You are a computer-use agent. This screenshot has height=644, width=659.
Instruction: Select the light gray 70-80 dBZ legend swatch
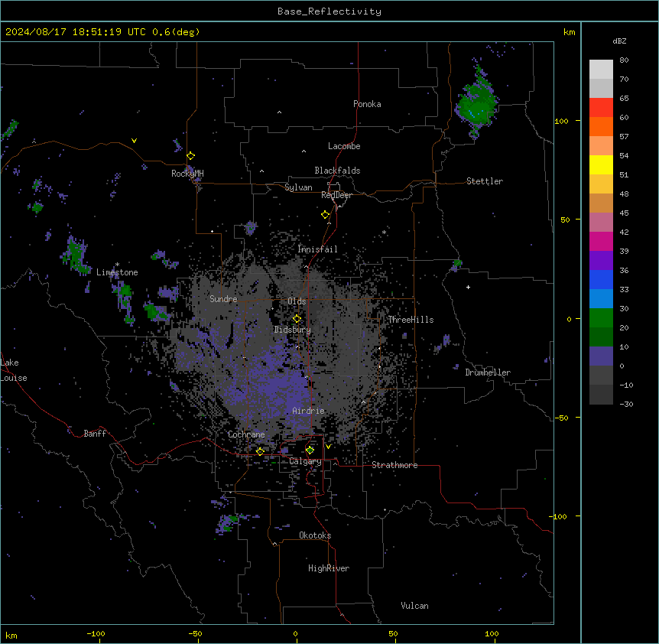[601, 70]
